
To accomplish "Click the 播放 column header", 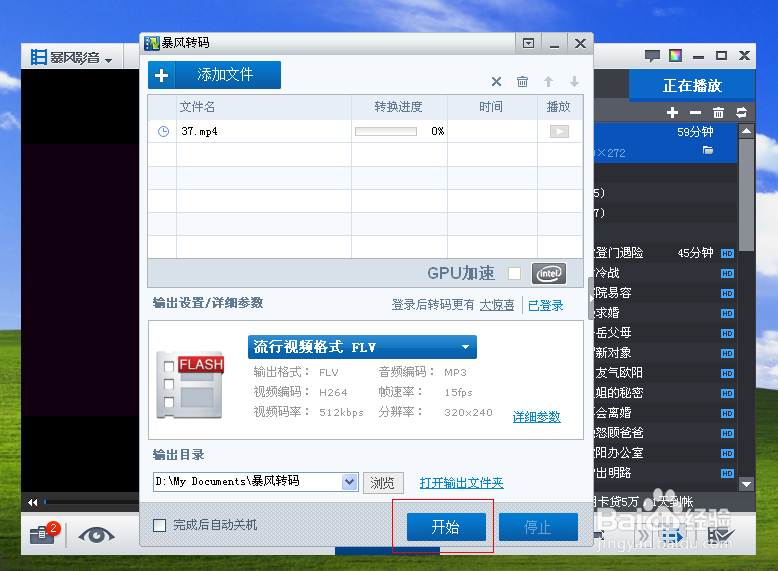I will point(559,107).
